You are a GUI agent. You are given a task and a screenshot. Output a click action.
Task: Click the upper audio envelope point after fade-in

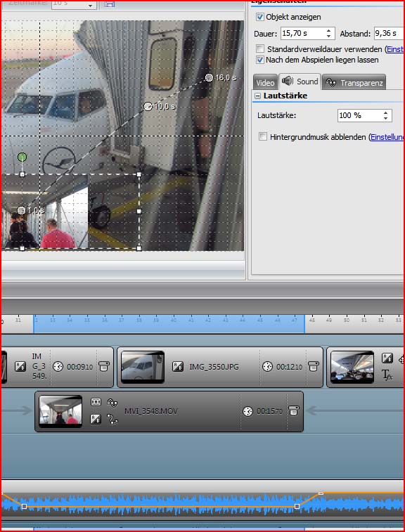click(x=321, y=493)
